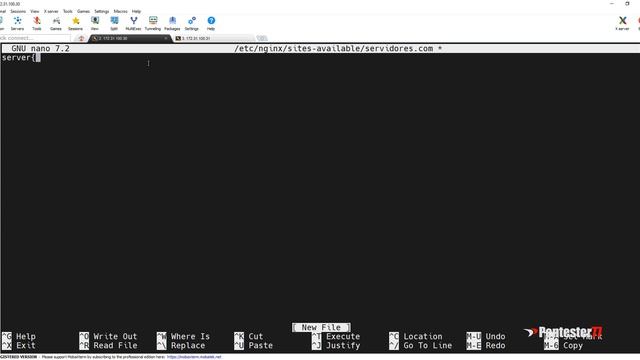Click the View toolbar icon
This screenshot has width=640, height=360.
(x=95, y=23)
